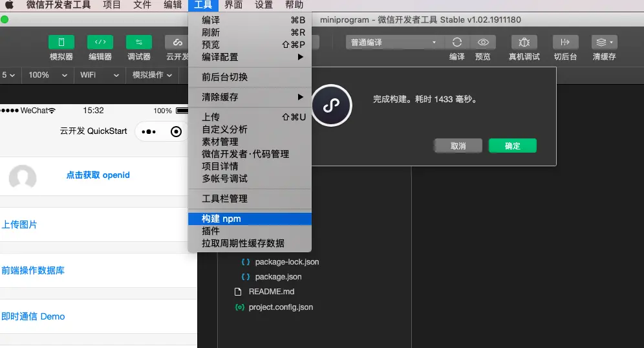Open the Apple menu
The height and width of the screenshot is (348, 644).
click(x=9, y=5)
